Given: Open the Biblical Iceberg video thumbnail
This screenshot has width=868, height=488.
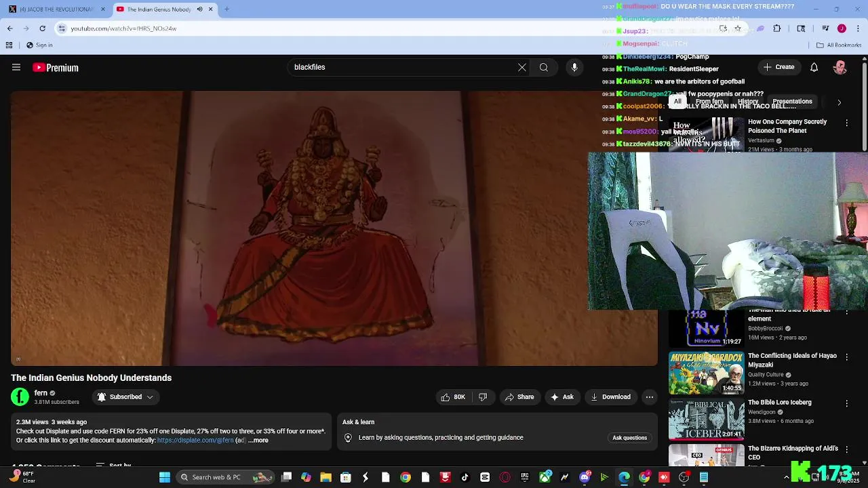Looking at the screenshot, I should [707, 419].
